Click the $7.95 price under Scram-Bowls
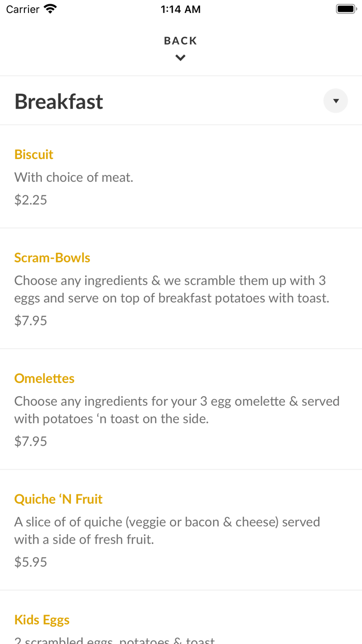 coord(31,320)
